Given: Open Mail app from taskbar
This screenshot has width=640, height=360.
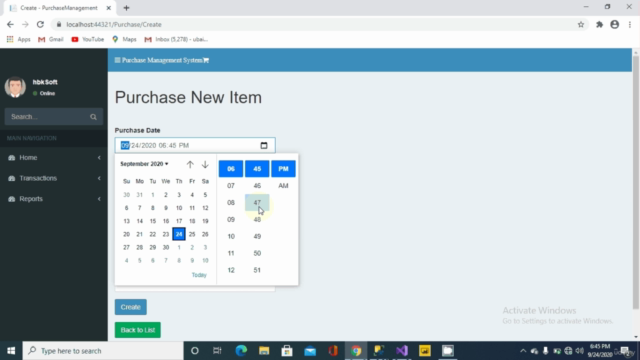Looking at the screenshot, I should pyautogui.click(x=310, y=351).
